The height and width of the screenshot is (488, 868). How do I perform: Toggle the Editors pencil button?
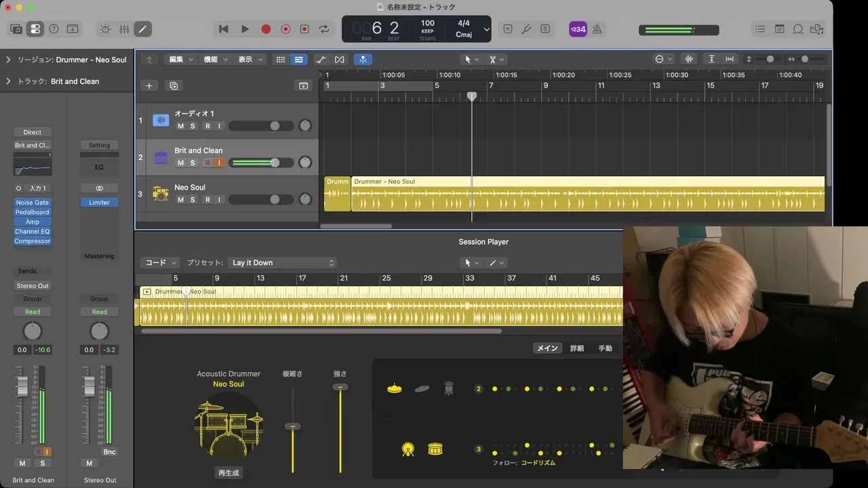pyautogui.click(x=142, y=29)
